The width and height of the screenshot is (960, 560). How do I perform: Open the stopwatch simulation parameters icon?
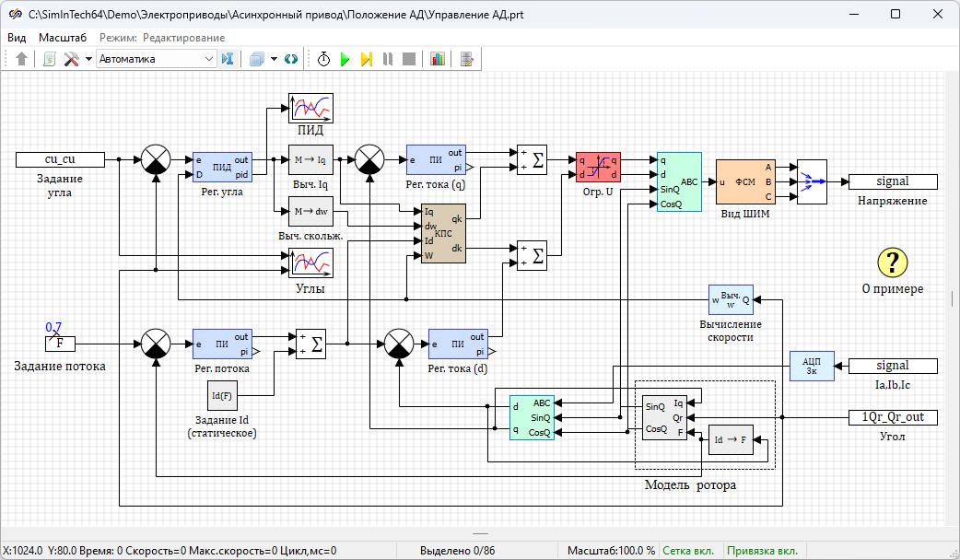tap(324, 59)
